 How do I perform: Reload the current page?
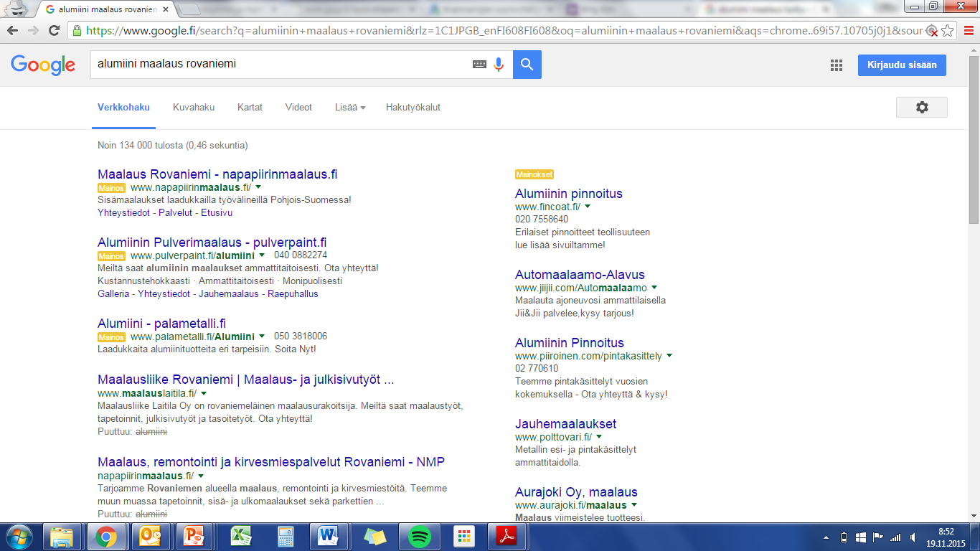coord(54,30)
